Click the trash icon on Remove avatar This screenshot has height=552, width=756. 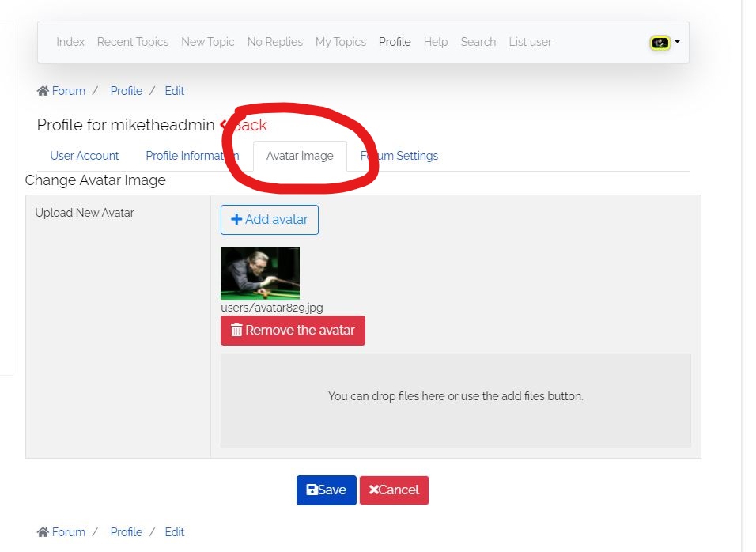point(236,331)
